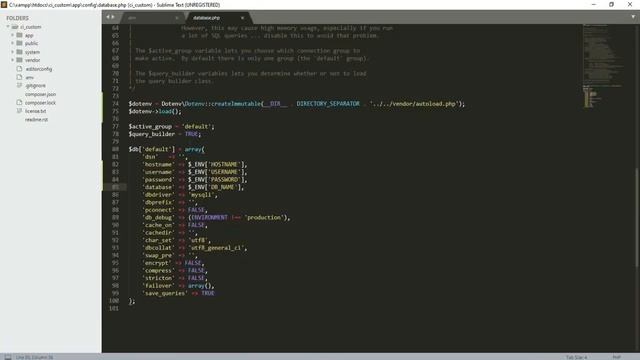Open readme.rst from the sidebar
Image resolution: width=640 pixels, height=360 pixels.
tap(36, 120)
